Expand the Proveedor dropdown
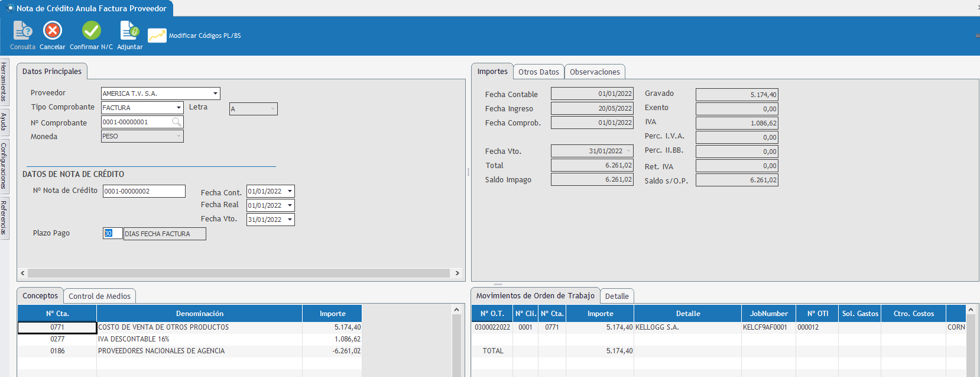The image size is (980, 377). click(215, 94)
